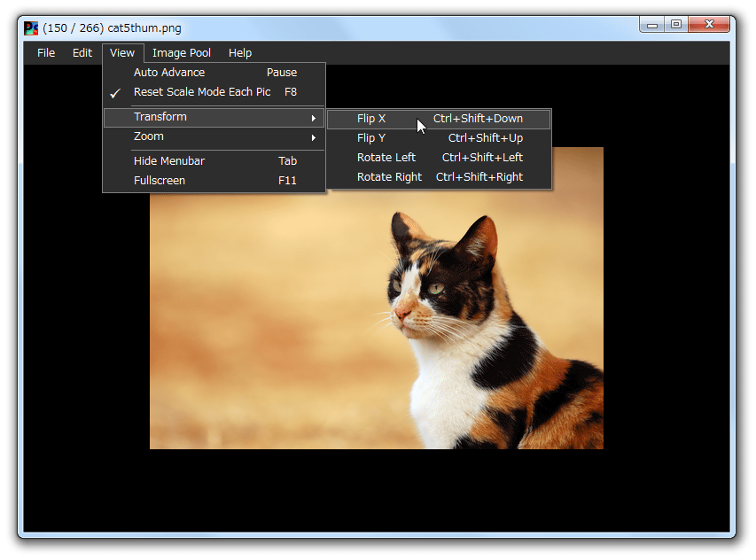Click the cat image in viewer
Screen dimensions: 756x560
click(x=377, y=299)
